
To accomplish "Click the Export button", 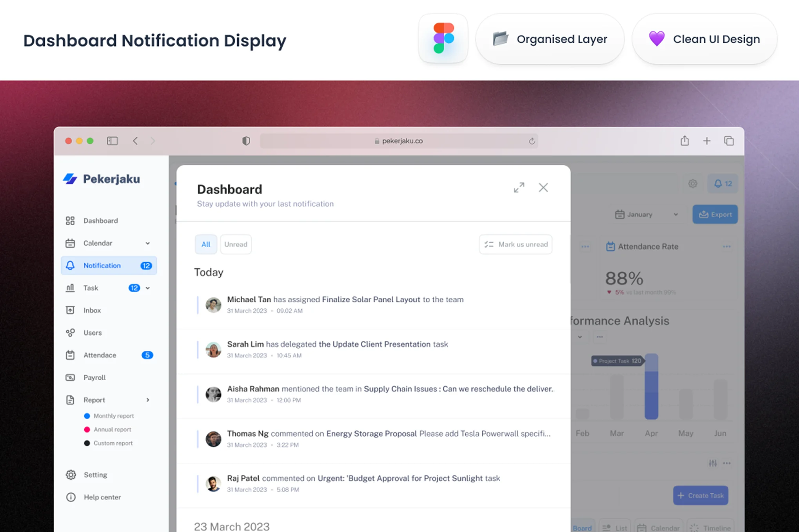I will 715,214.
